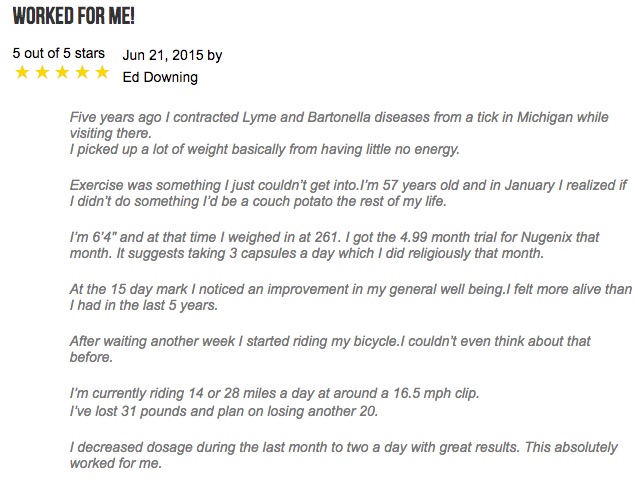Click the sentence about 3 capsules a day

coord(330,253)
